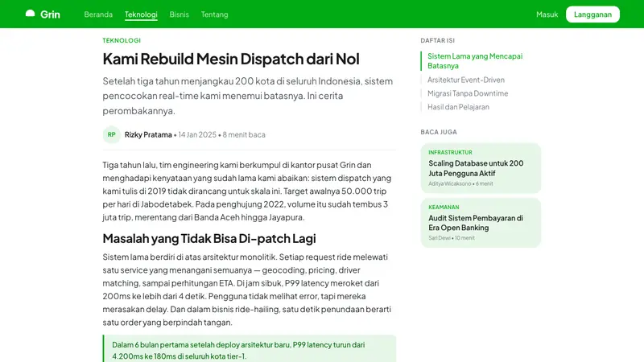Jump to Migrasi Tanpa Downtime section

point(468,93)
